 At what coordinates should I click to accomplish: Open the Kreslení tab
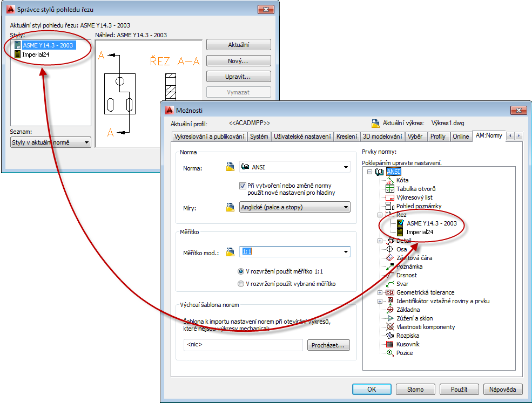(x=347, y=136)
